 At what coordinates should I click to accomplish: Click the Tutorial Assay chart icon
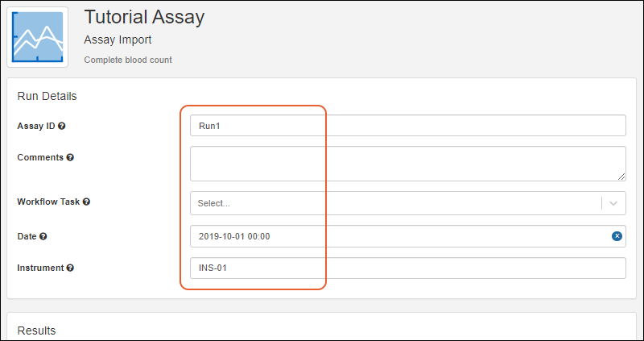[x=38, y=37]
